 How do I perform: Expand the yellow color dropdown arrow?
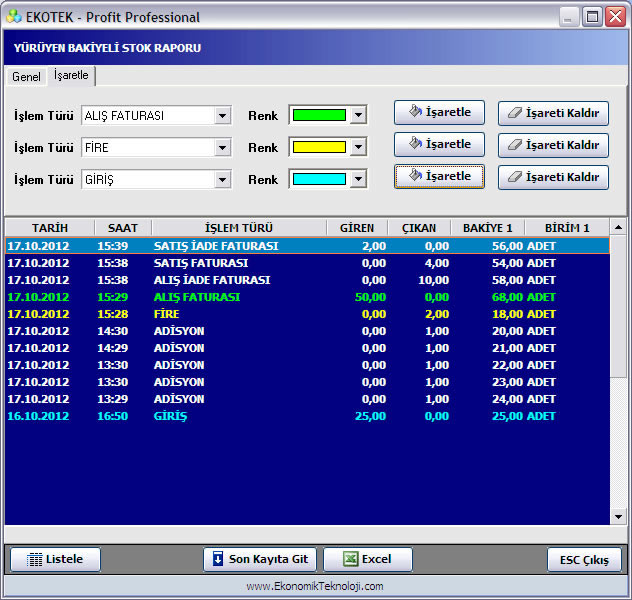point(358,147)
